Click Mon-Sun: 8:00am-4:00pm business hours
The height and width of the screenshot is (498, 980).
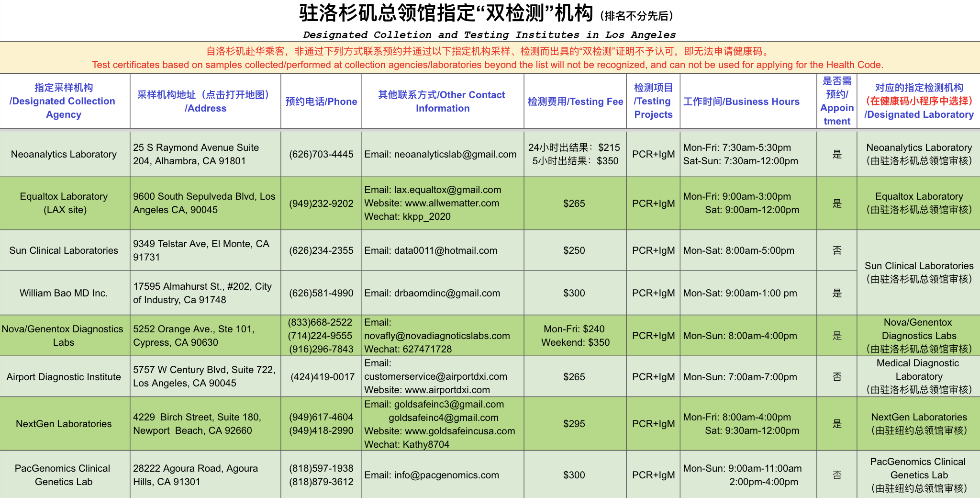pos(740,336)
